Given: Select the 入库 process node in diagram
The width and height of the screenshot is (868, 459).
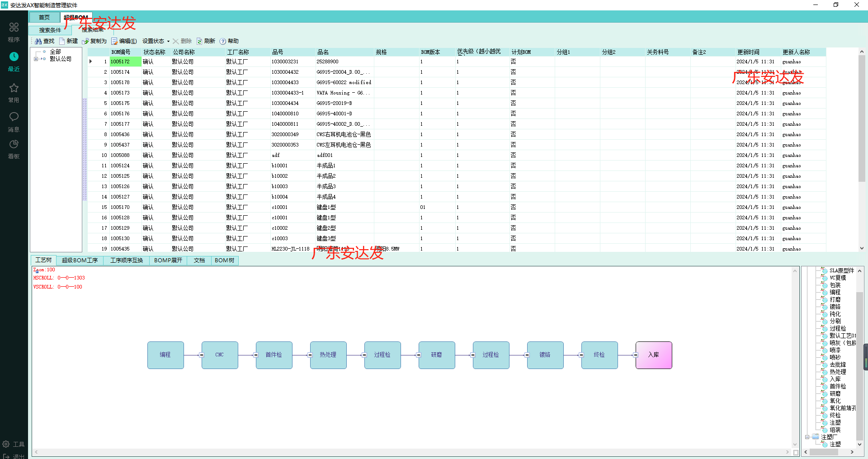Looking at the screenshot, I should point(654,355).
